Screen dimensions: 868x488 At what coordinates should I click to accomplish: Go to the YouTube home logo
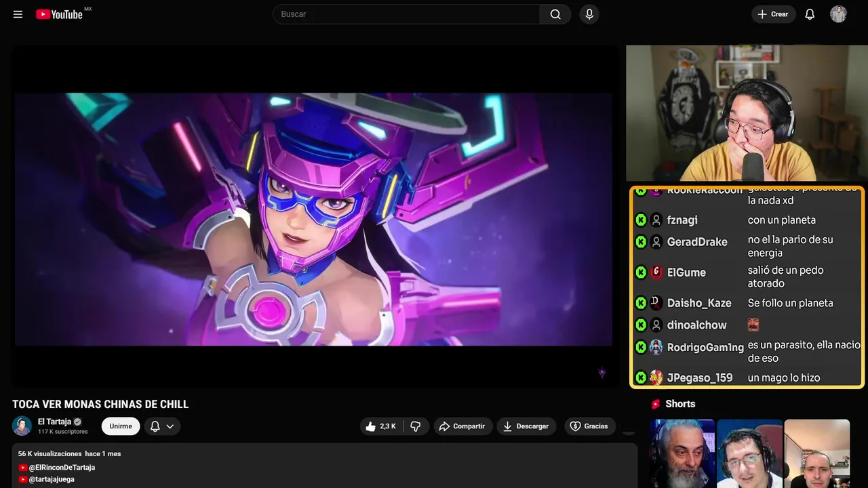click(x=60, y=14)
